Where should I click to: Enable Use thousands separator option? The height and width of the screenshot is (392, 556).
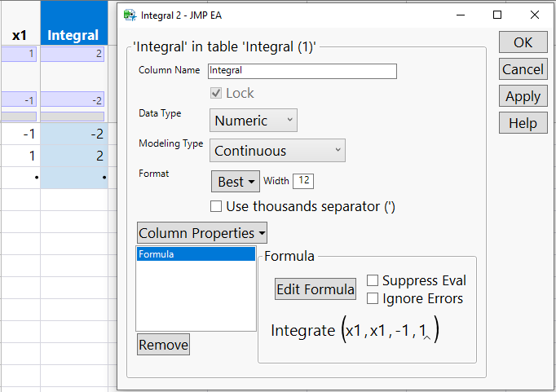tap(216, 206)
